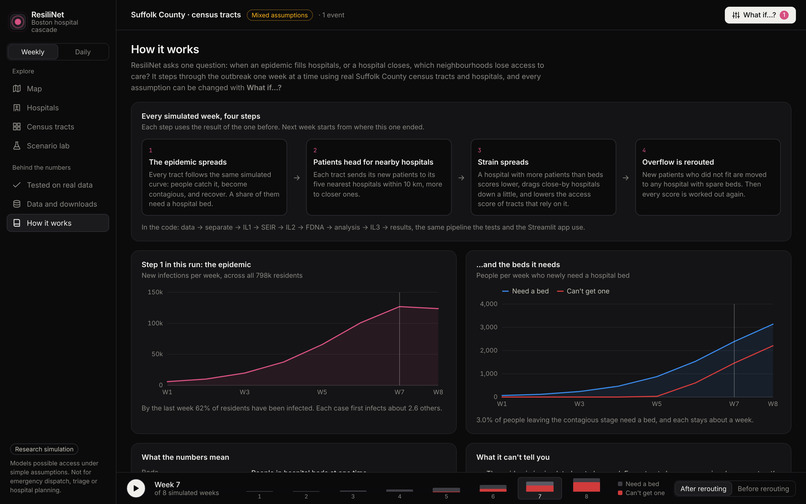The height and width of the screenshot is (504, 806).
Task: Click 'Step 1 in this run: the epidemic' heading
Action: pos(196,264)
